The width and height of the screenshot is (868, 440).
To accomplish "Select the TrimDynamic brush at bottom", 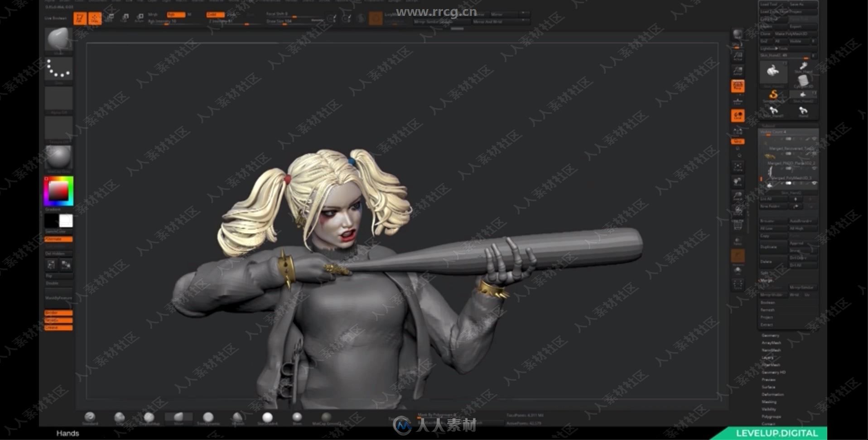I will click(208, 418).
